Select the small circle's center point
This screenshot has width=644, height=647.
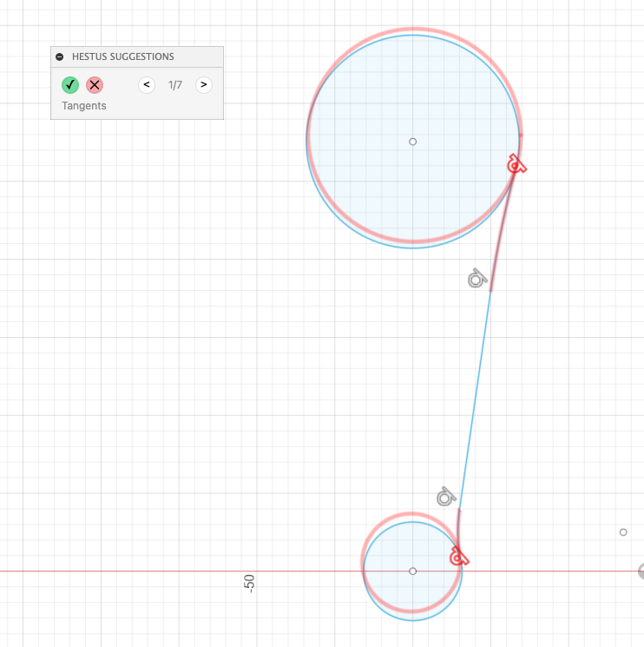coord(412,571)
